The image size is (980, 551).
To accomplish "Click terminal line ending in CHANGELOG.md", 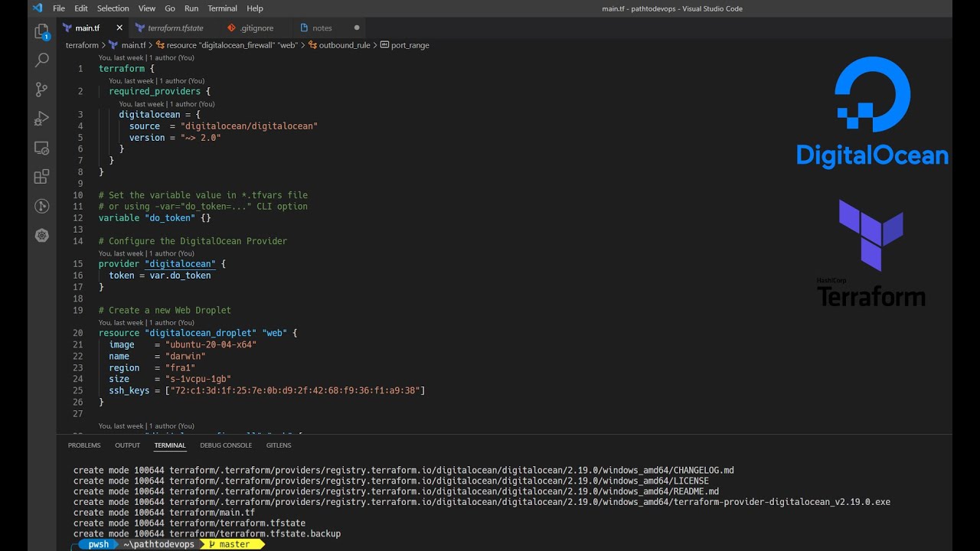I will click(x=403, y=471).
